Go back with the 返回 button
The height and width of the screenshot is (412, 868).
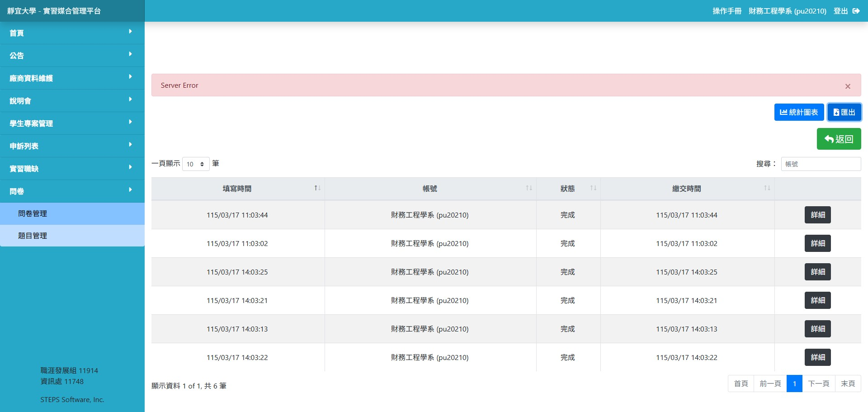839,139
